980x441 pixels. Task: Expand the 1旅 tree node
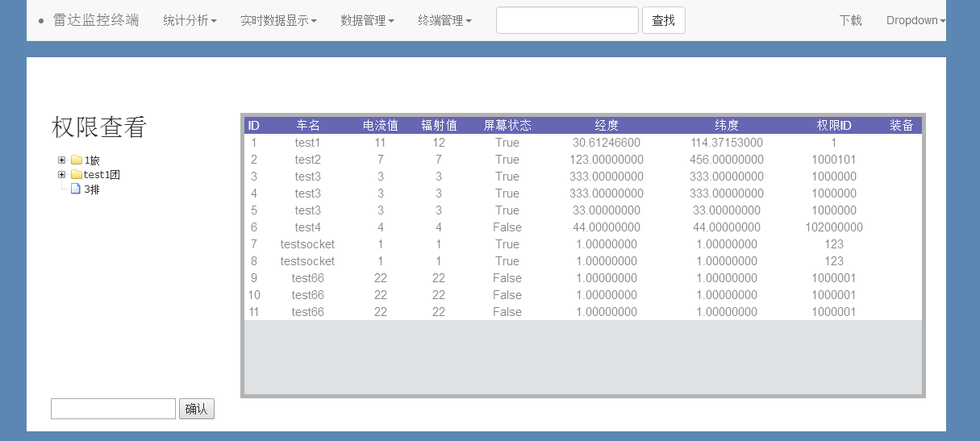point(62,160)
